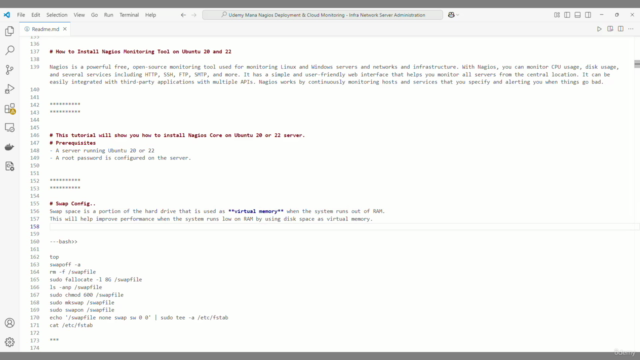Viewport: 640px width, 360px height.
Task: Click the 'sudo mkswap /swapfile' line
Action: [x=82, y=302]
